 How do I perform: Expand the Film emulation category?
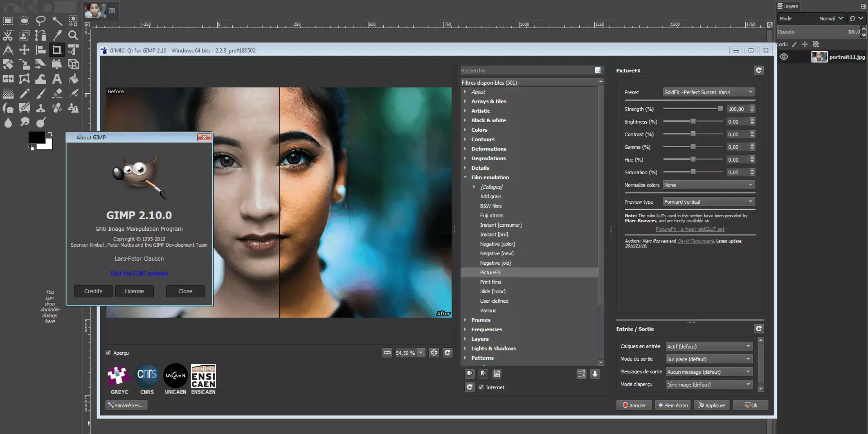pos(465,177)
